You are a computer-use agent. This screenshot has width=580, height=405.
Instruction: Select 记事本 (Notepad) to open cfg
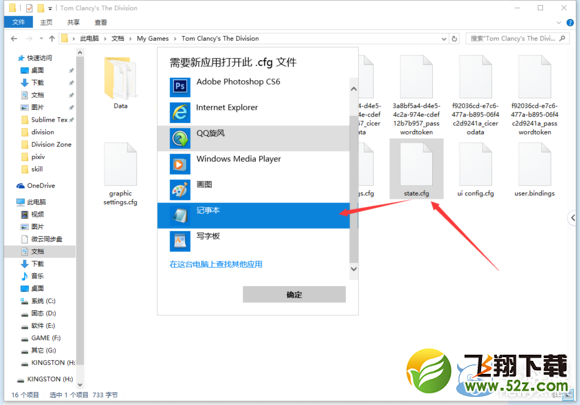point(253,215)
